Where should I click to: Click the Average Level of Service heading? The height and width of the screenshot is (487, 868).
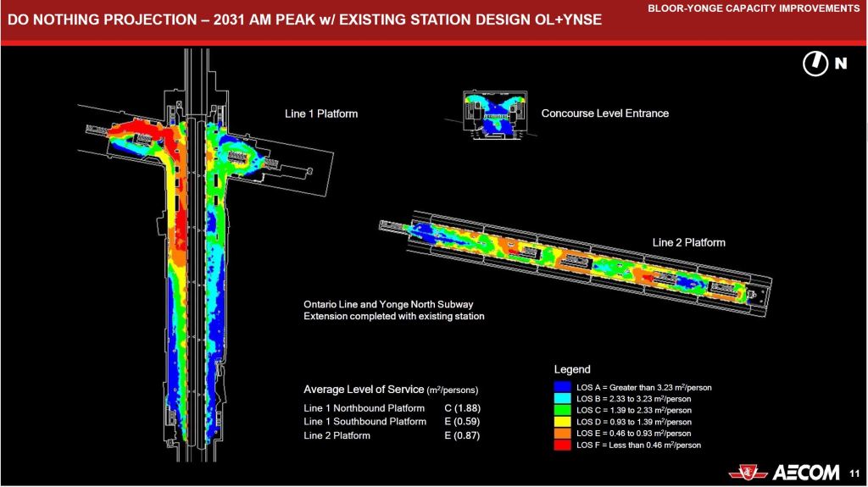tap(391, 390)
